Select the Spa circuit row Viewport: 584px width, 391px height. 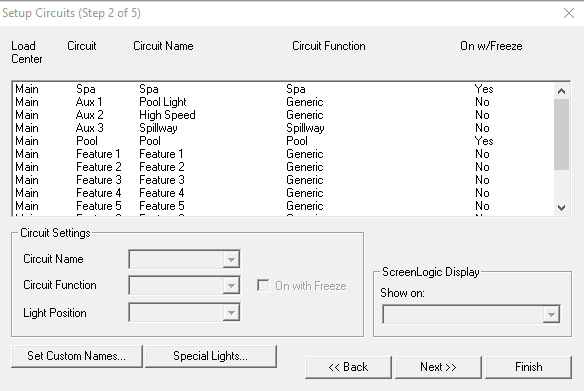(284, 89)
